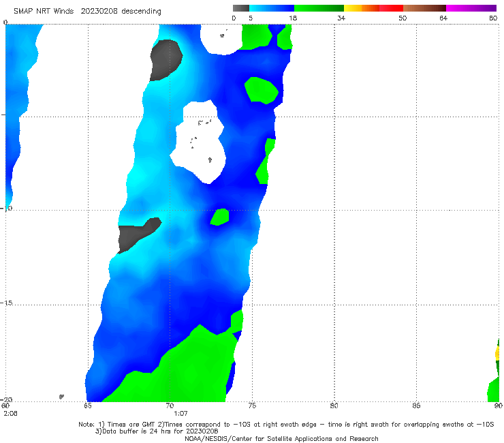
Task: Click the latitude axis label '-15'
Action: tap(7, 303)
